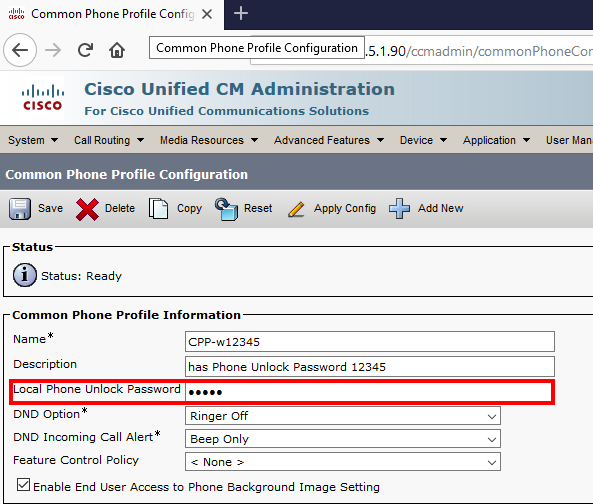Click the Copy pages icon
Screen dimensions: 593x504
pyautogui.click(x=158, y=208)
